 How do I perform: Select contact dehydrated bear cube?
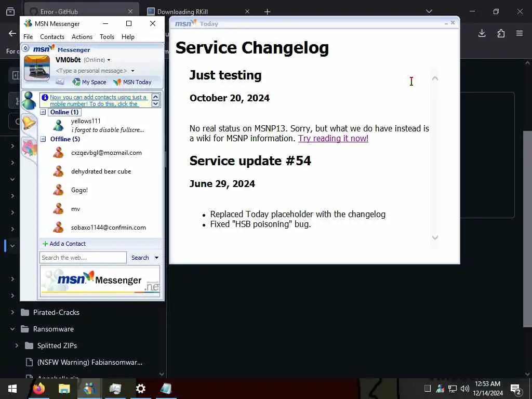pyautogui.click(x=101, y=171)
